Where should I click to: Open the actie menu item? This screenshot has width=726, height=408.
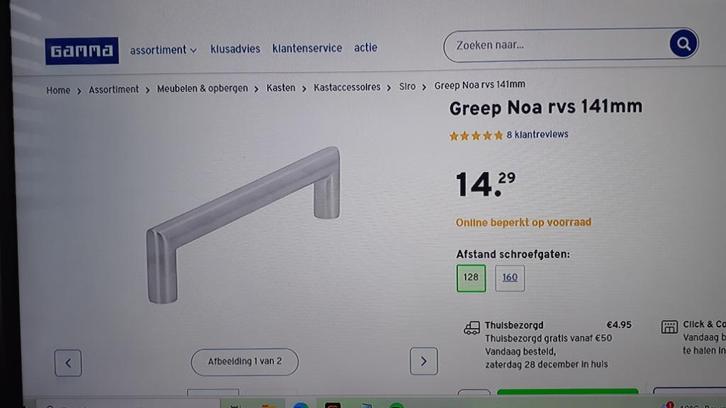pyautogui.click(x=366, y=47)
